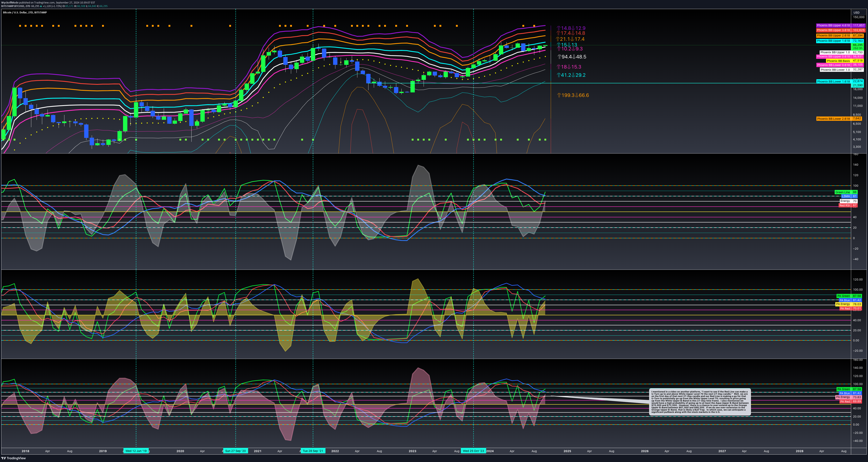Screen dimensions: 868x462
Task: Click the WyckoffMode author name
Action: (x=10, y=2)
